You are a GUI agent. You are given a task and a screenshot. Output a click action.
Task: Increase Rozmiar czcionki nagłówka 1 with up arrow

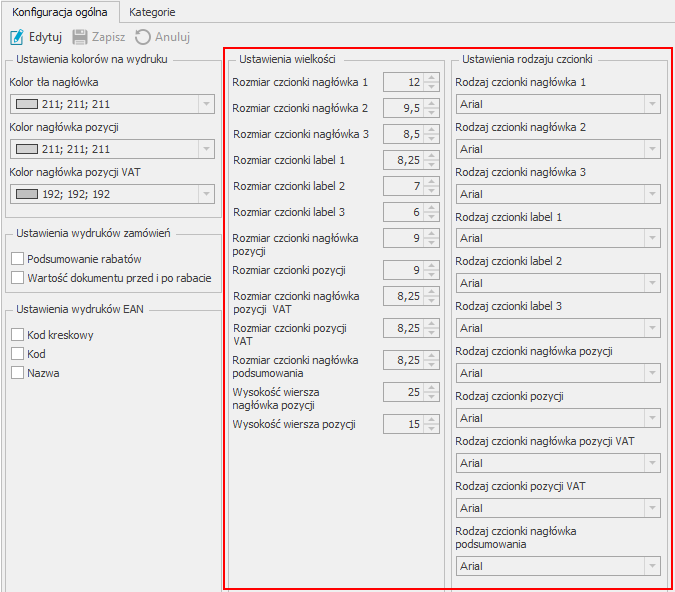(431, 78)
